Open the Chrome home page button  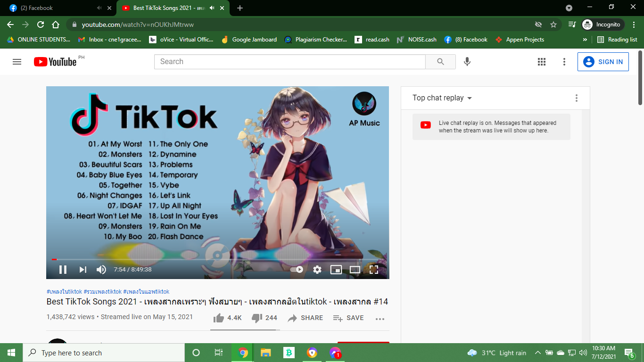coord(56,25)
